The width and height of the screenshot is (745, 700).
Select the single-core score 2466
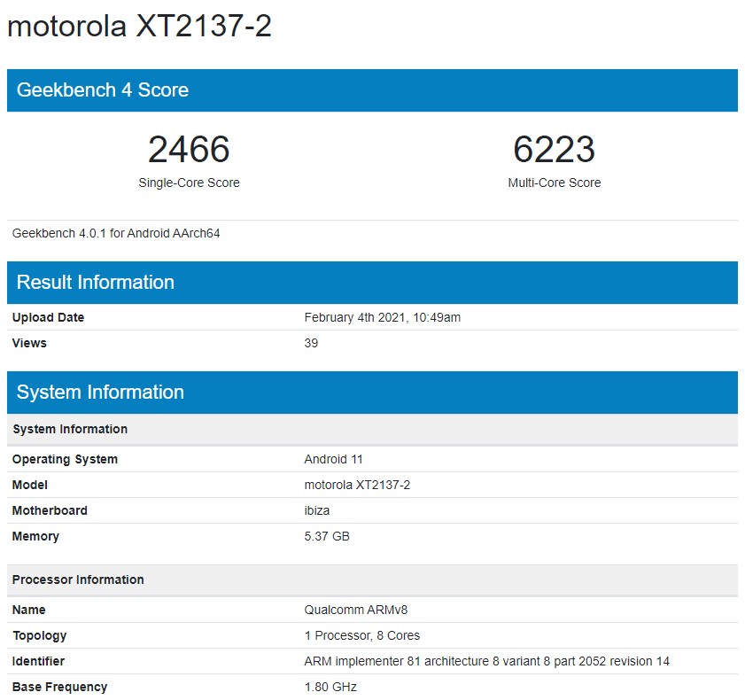click(x=189, y=150)
